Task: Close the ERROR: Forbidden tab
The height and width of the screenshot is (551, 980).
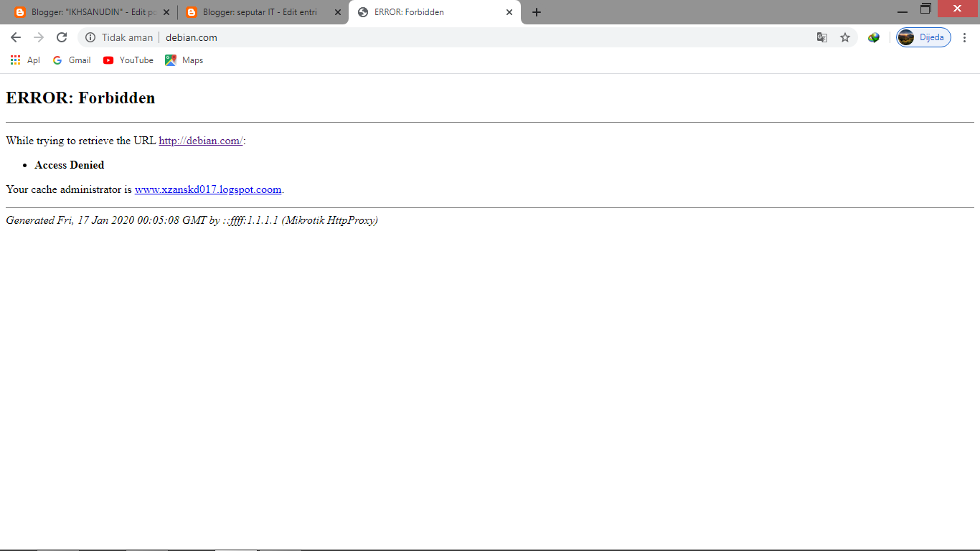Action: (509, 12)
